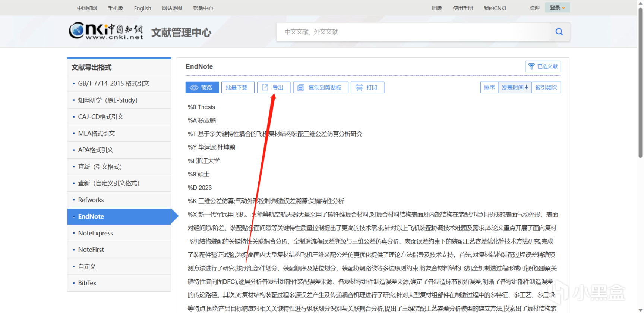Click the funnel icon on 已选文献
Screen dimensions: 644x313
tap(531, 66)
